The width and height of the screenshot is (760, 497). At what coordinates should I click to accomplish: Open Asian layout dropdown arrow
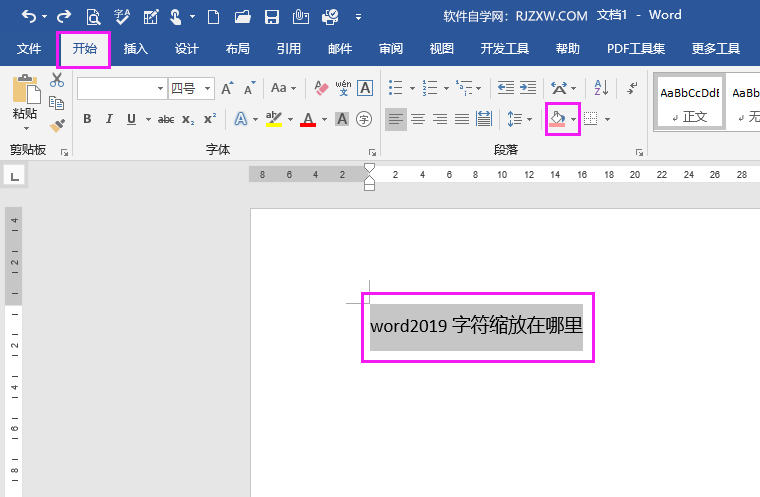[x=574, y=88]
